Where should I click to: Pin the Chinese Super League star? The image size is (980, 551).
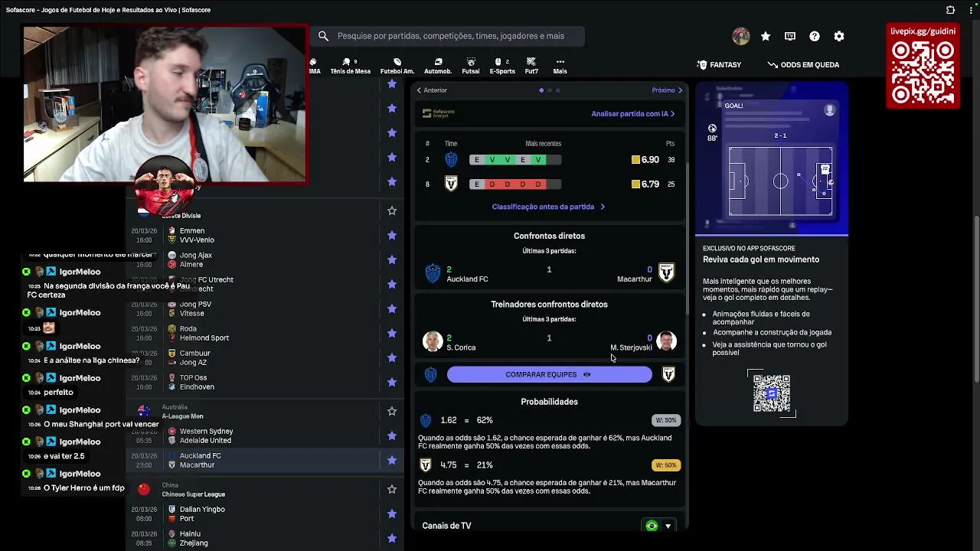(392, 489)
